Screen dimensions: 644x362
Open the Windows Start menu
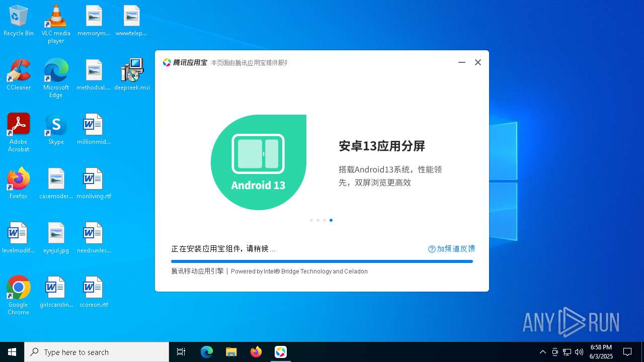click(x=12, y=352)
